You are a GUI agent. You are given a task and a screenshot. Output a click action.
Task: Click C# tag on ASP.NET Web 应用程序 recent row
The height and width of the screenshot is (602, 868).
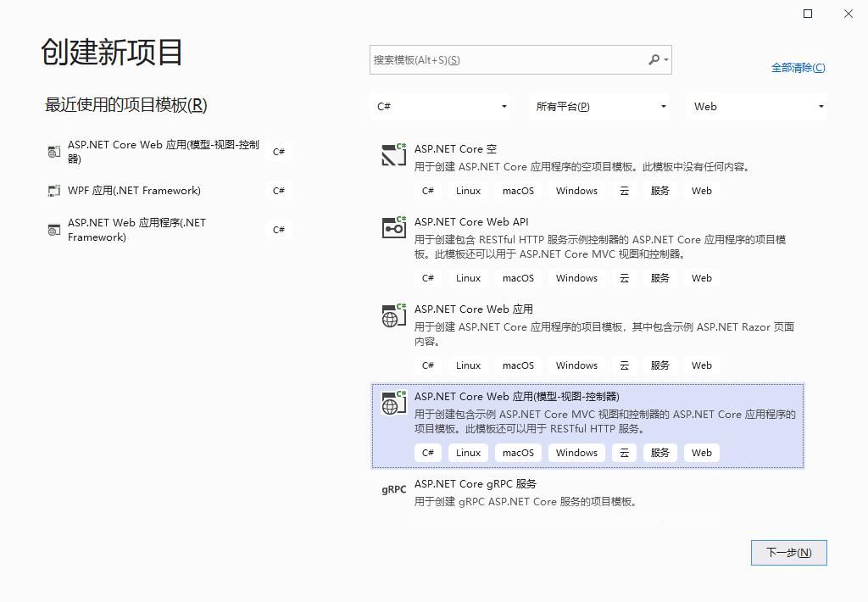coord(278,230)
